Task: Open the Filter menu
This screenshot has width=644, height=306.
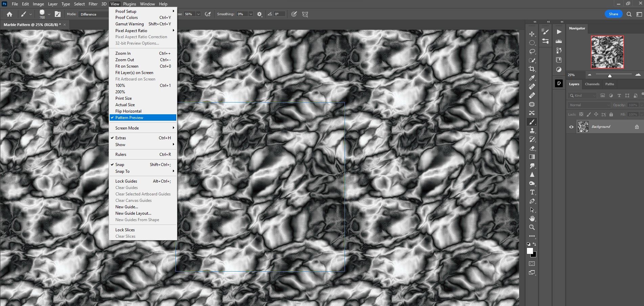Action: [x=93, y=4]
